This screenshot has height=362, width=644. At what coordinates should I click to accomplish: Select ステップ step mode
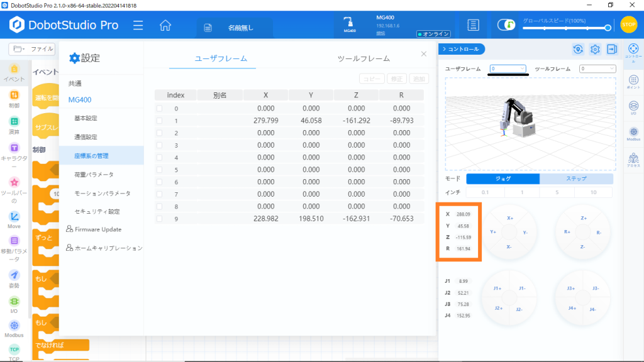point(576,178)
